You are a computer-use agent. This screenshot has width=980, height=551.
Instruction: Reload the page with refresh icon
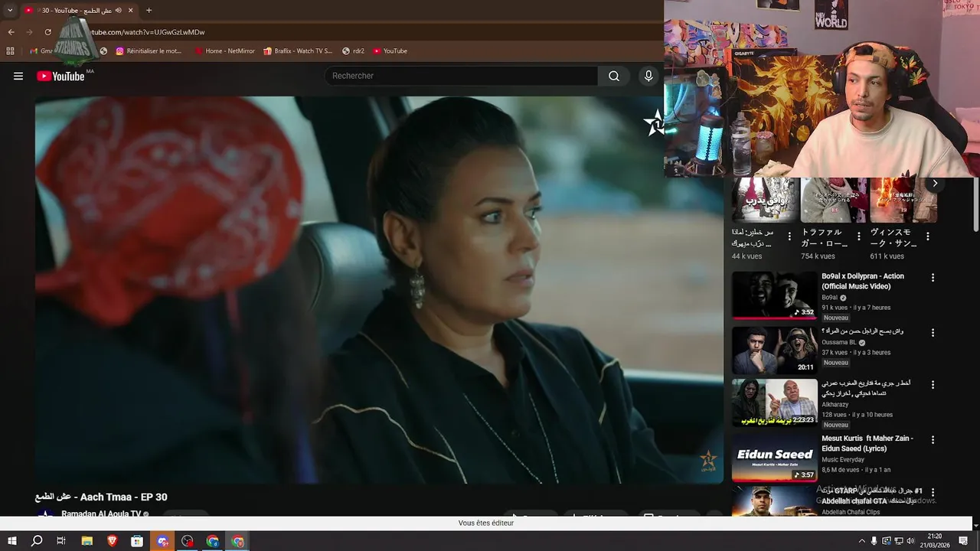coord(47,32)
